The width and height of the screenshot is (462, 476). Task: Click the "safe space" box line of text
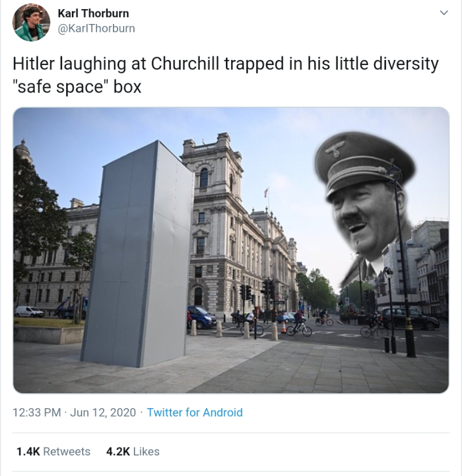point(77,87)
